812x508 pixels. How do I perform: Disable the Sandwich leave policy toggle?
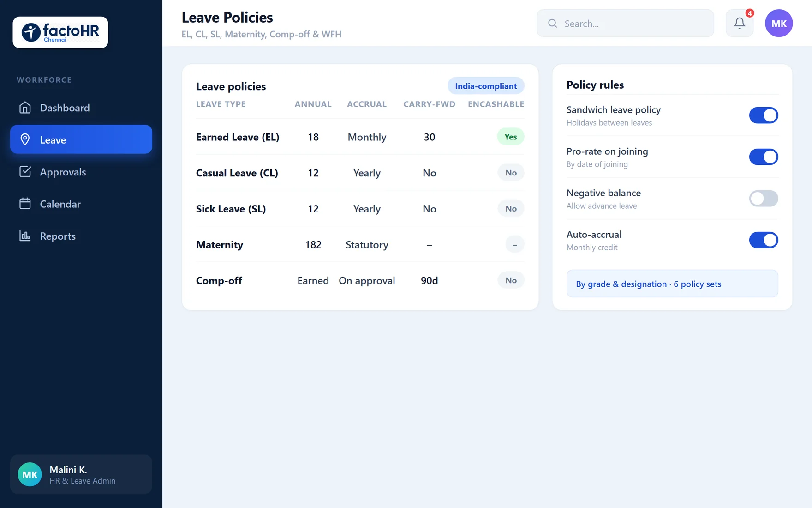tap(764, 115)
